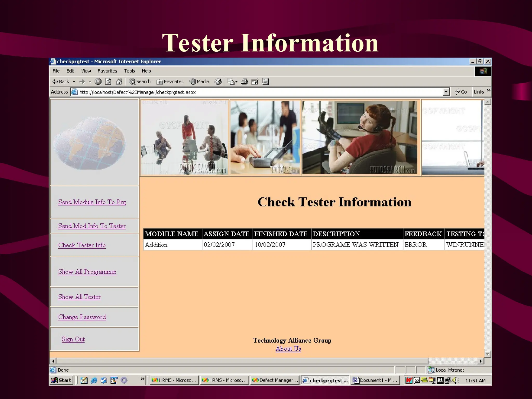
Task: Click the Forward arrow toolbar button
Action: (x=82, y=82)
